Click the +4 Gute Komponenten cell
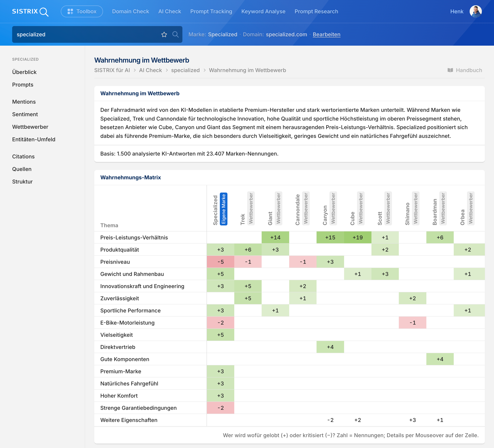Screen dimensions: 494x448 click(x=440, y=359)
